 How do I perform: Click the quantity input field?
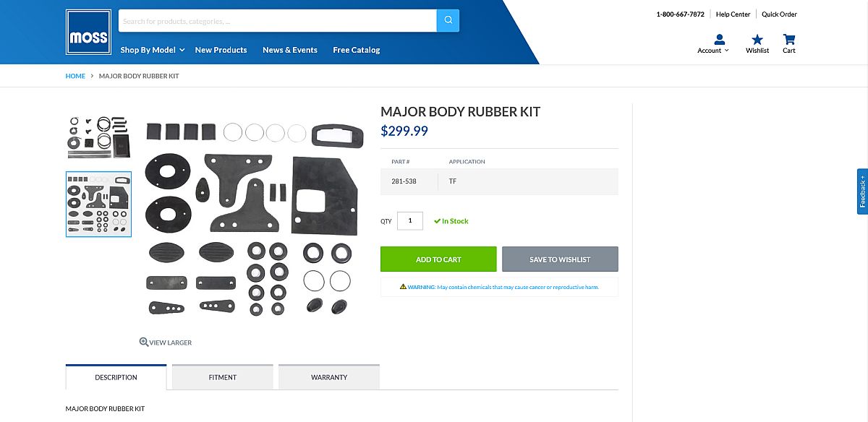(x=410, y=221)
